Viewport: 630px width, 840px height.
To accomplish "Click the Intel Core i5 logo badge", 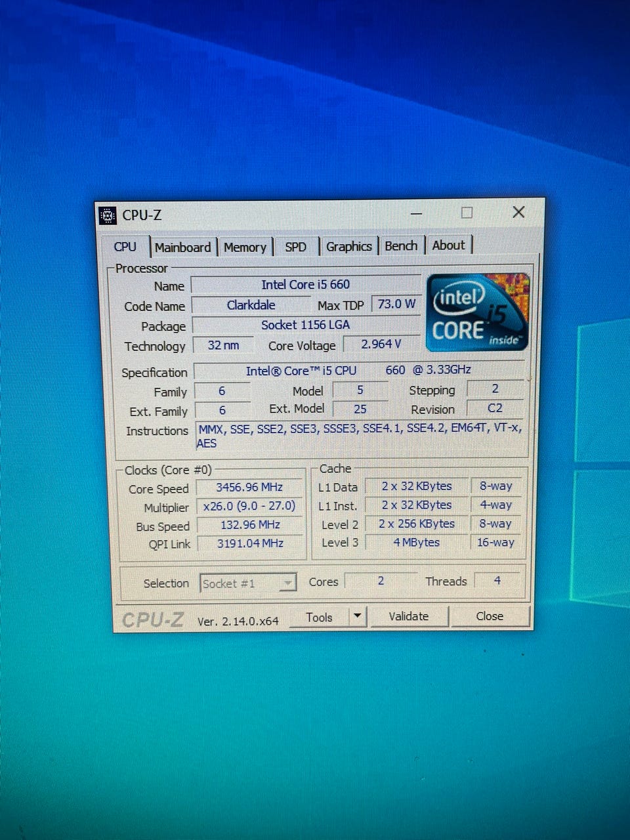I will click(x=478, y=312).
